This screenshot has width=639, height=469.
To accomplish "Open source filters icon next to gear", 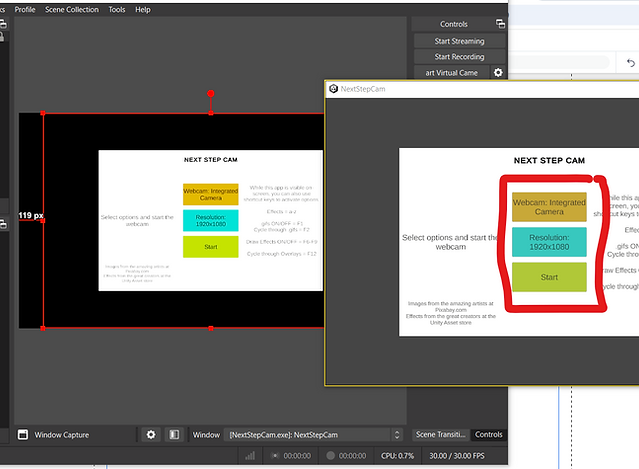I will (x=174, y=435).
